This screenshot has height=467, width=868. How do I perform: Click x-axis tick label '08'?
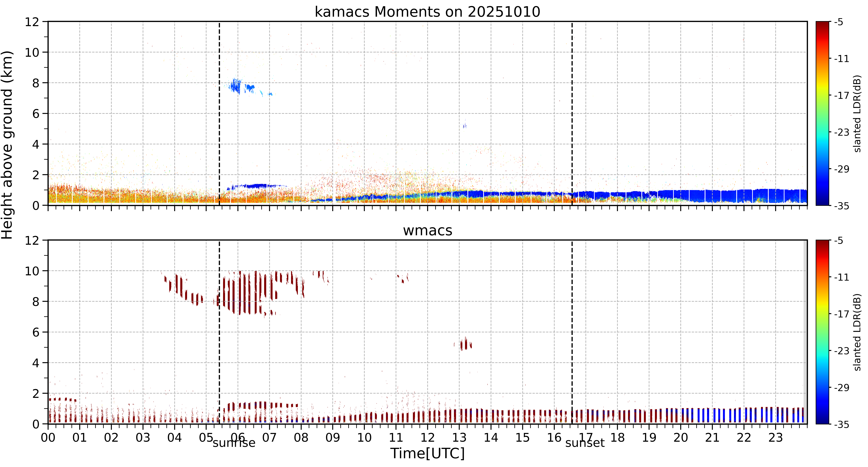(x=301, y=438)
